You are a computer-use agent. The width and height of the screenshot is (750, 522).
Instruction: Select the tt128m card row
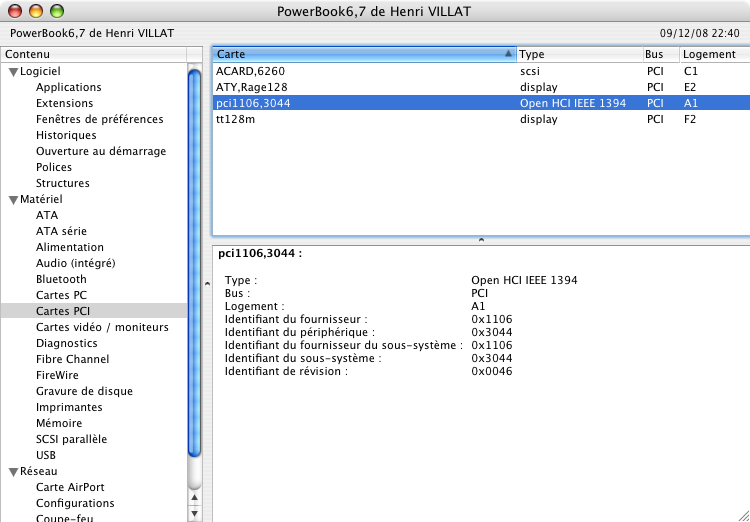[x=481, y=119]
